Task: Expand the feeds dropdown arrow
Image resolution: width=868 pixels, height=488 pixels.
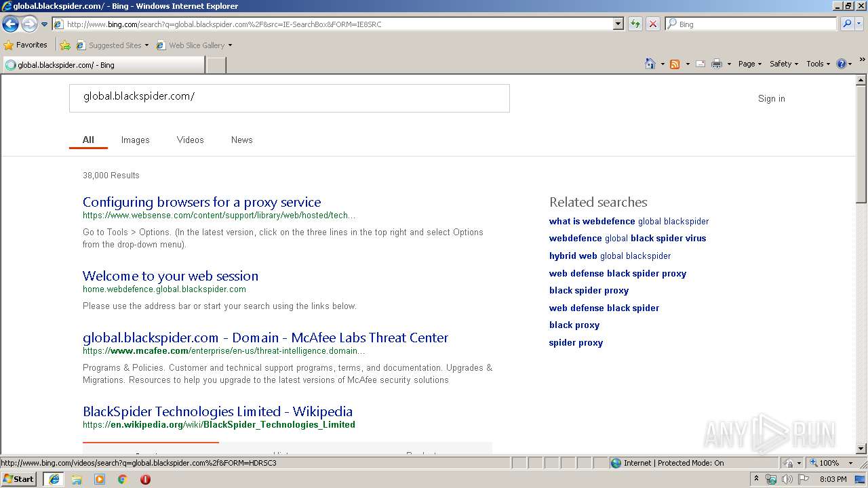Action: click(688, 64)
